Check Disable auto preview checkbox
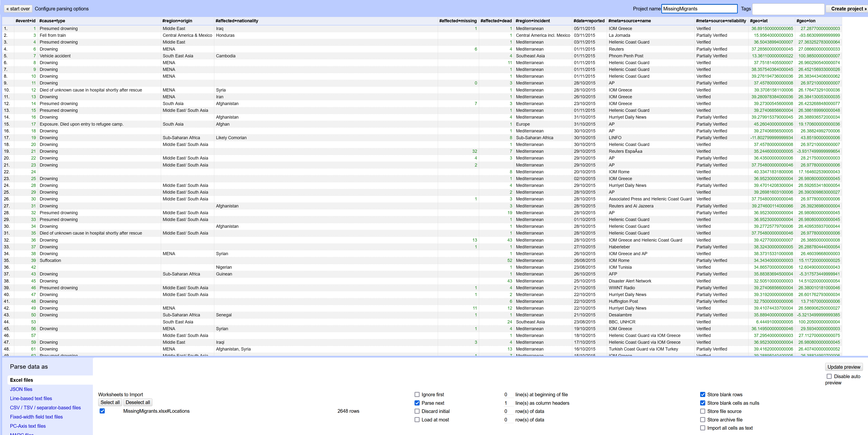868x435 pixels. (829, 376)
